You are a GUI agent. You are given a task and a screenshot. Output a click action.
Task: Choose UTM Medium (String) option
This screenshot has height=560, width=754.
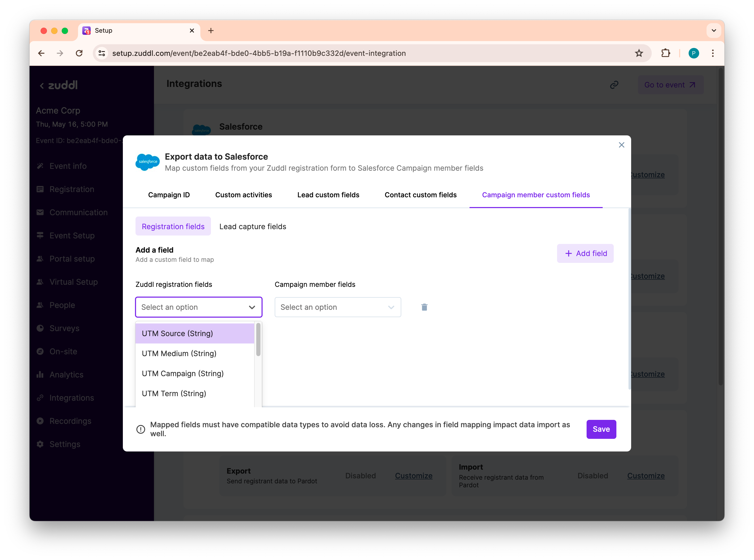(179, 353)
